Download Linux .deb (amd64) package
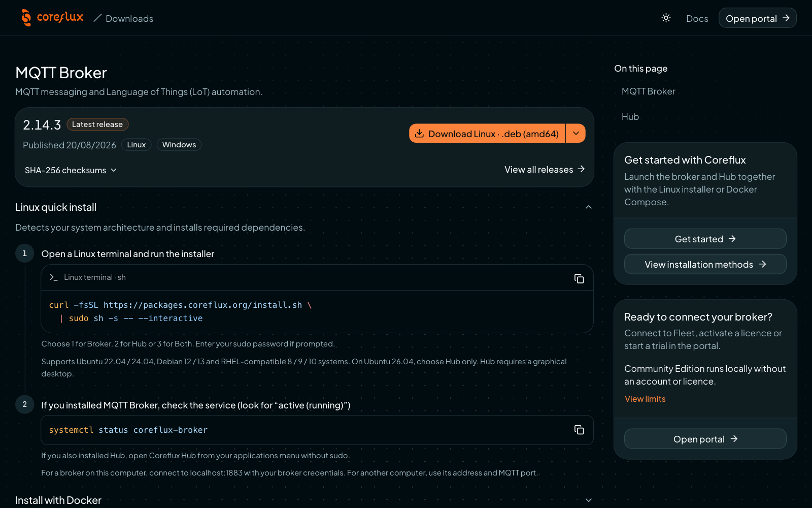This screenshot has width=812, height=508. (487, 134)
